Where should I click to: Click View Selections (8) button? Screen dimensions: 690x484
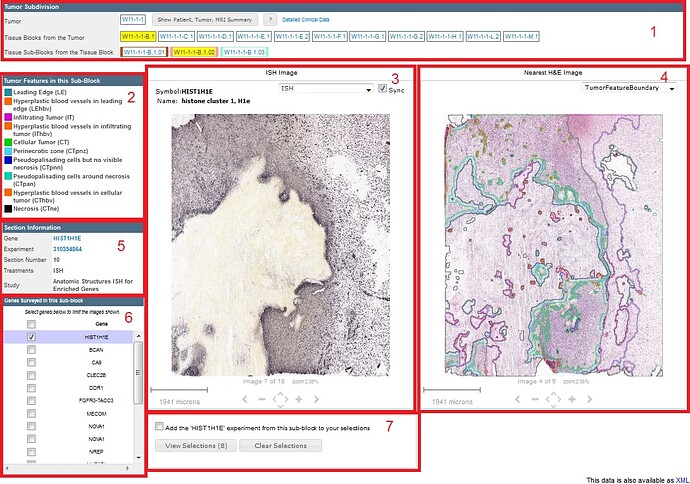196,446
